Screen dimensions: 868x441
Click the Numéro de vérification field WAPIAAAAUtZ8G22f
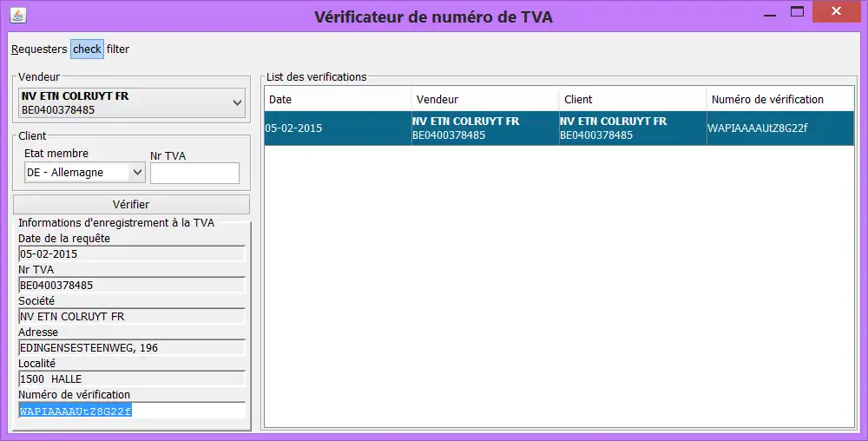[x=132, y=411]
